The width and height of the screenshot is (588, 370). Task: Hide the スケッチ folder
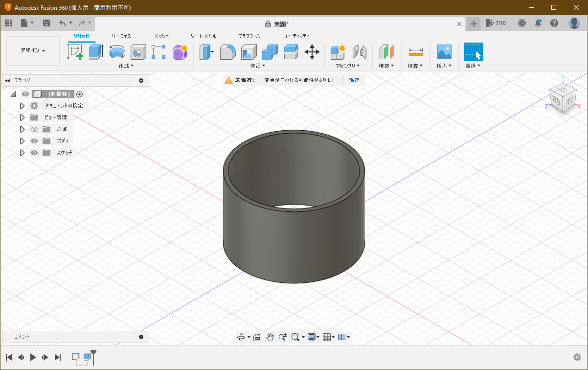[34, 153]
